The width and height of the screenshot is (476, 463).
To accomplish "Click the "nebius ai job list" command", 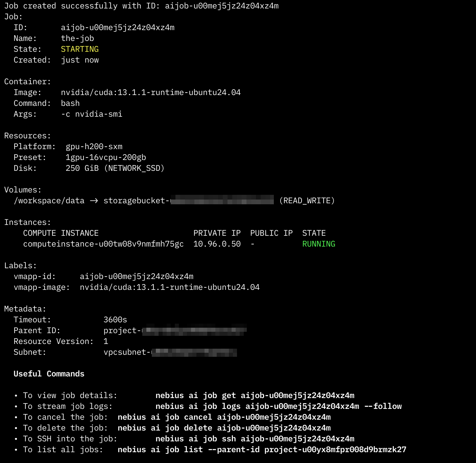I will pyautogui.click(x=262, y=450).
